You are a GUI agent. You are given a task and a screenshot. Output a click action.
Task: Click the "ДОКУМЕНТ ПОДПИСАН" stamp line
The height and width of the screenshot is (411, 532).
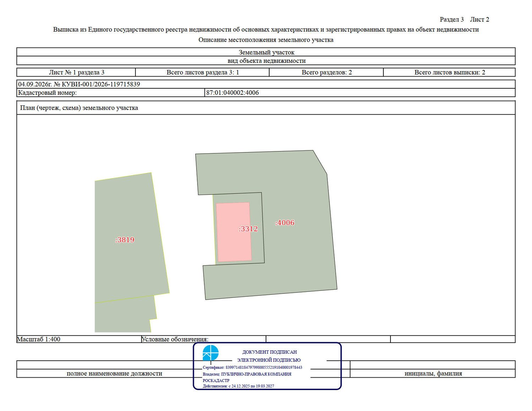(270, 352)
